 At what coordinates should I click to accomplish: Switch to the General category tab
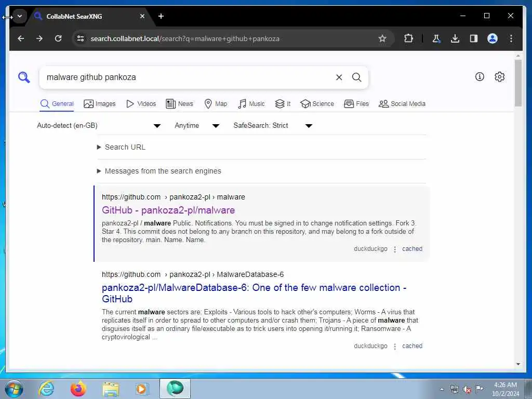click(x=57, y=104)
